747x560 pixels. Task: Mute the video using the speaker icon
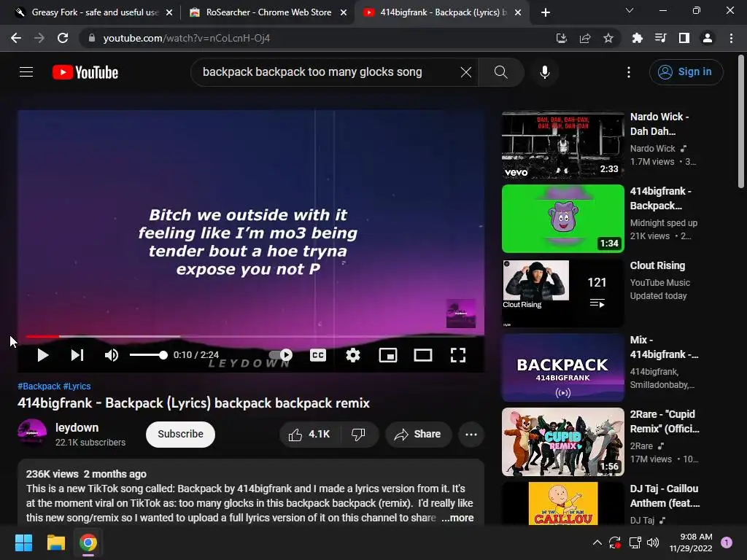tap(112, 355)
